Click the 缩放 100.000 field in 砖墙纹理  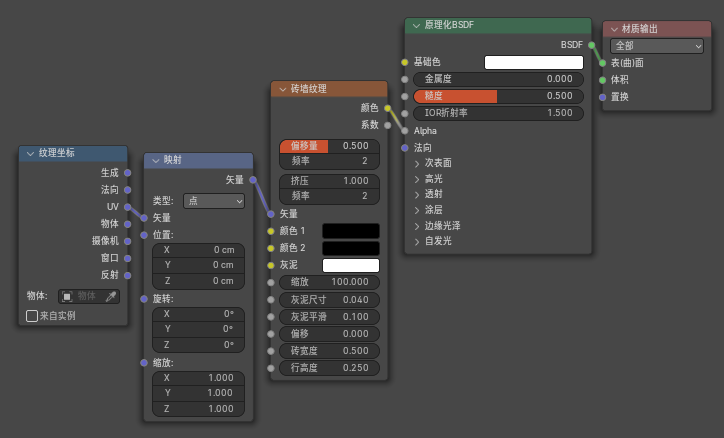click(x=329, y=282)
